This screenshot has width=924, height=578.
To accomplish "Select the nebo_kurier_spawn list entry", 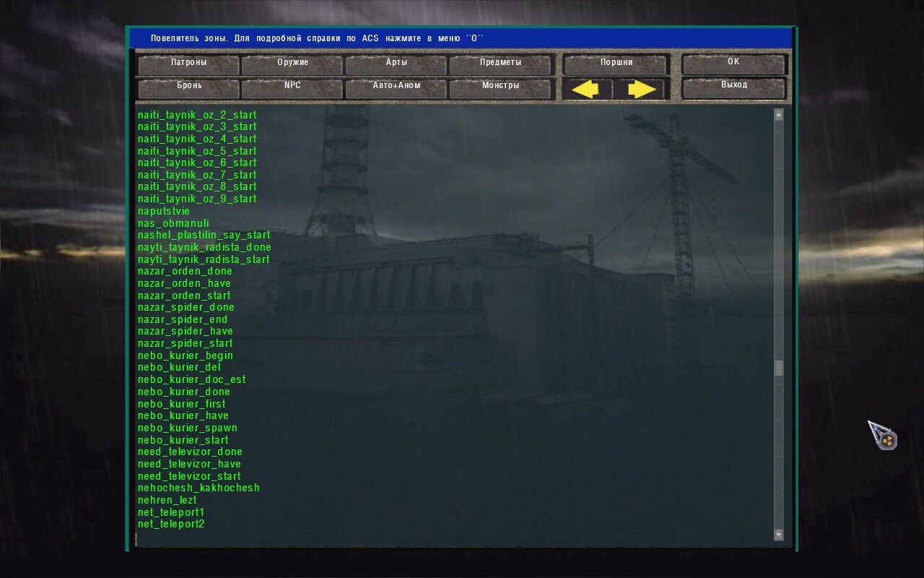I will pos(187,428).
